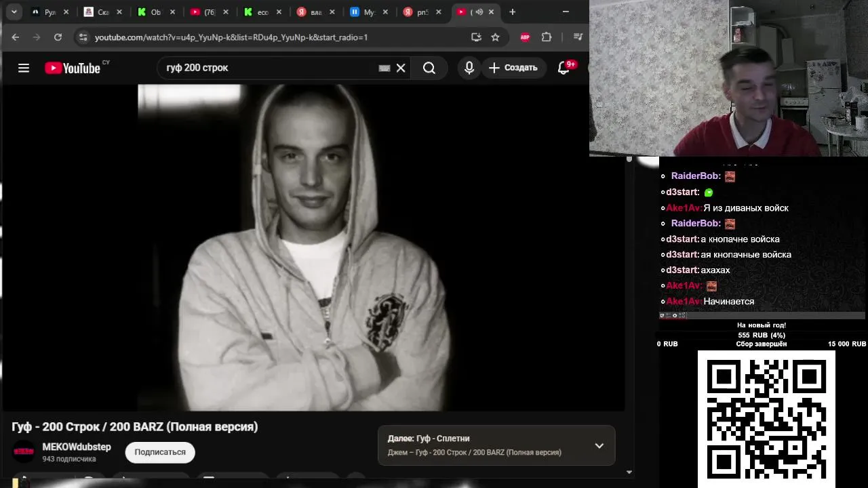This screenshot has width=868, height=488.
Task: Expand the 'Далее: Гуф - Сплетни' playlist panel
Action: (599, 445)
